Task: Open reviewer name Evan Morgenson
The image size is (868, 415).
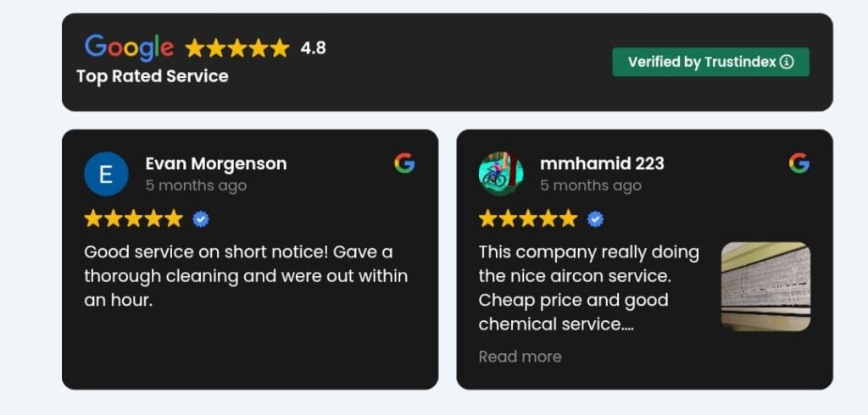Action: pyautogui.click(x=216, y=163)
